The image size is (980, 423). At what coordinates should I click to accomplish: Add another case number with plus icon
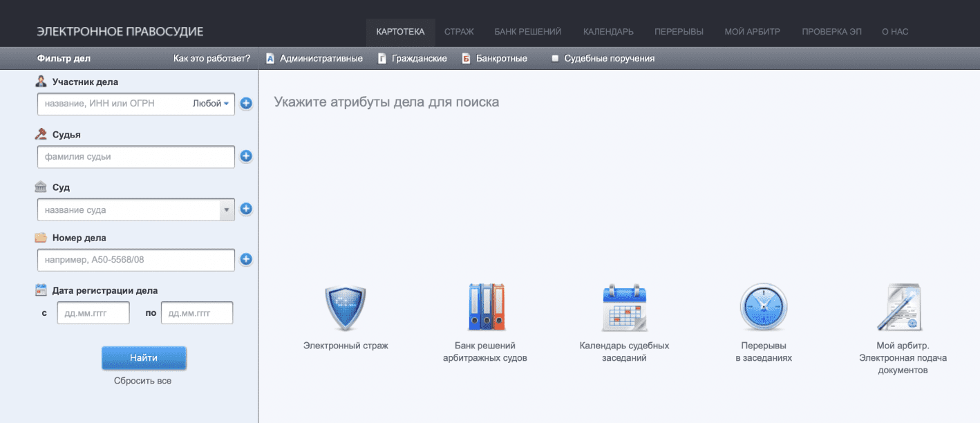246,260
